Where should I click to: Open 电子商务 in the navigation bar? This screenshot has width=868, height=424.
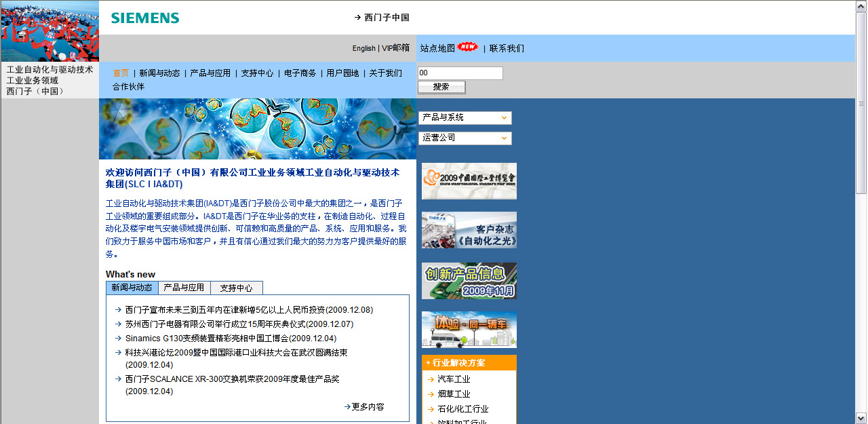point(300,73)
